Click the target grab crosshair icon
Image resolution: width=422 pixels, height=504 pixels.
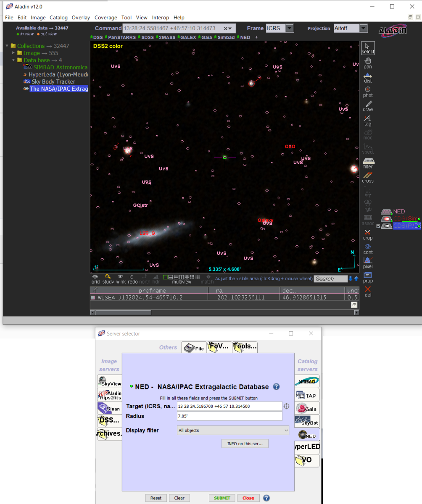pyautogui.click(x=286, y=406)
